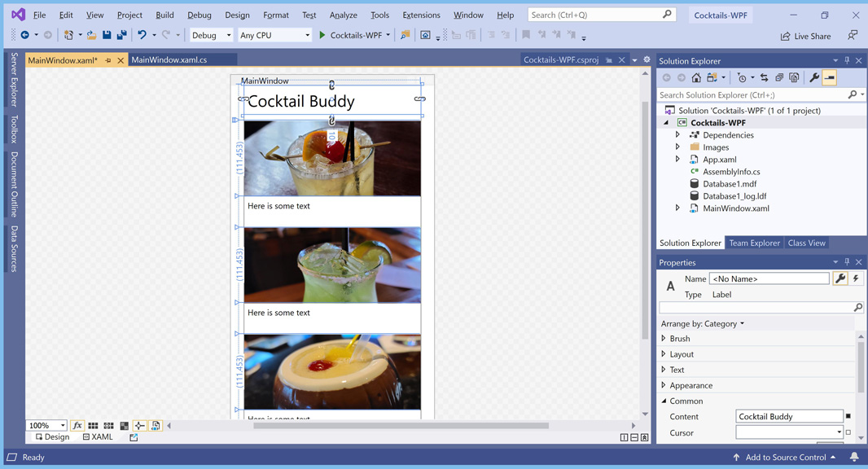
Task: Click Collapse All in Solution Explorer toolbar
Action: click(x=779, y=78)
